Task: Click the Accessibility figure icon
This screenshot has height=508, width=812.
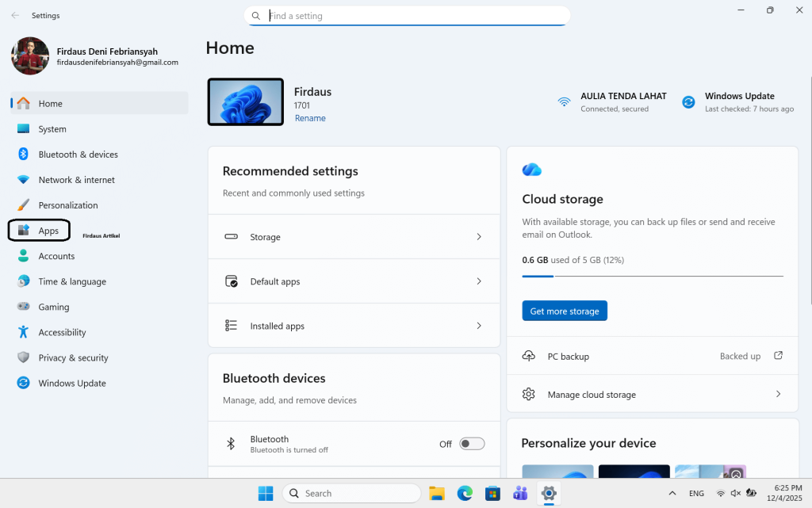Action: [23, 331]
